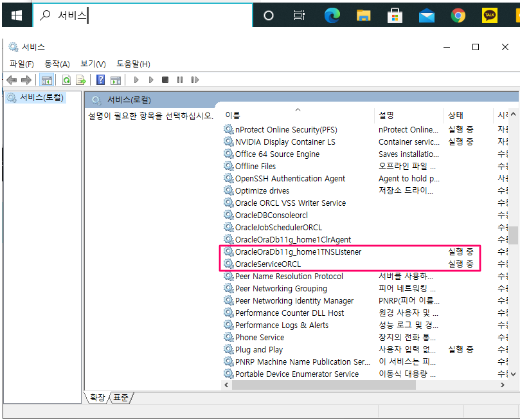
Task: Switch to the 표준 tab
Action: pyautogui.click(x=120, y=397)
